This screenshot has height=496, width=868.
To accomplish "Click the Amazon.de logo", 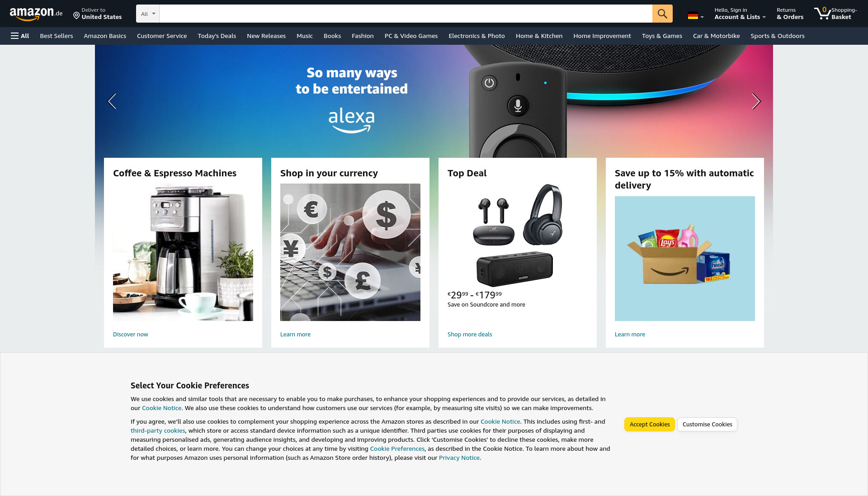I will [x=36, y=14].
